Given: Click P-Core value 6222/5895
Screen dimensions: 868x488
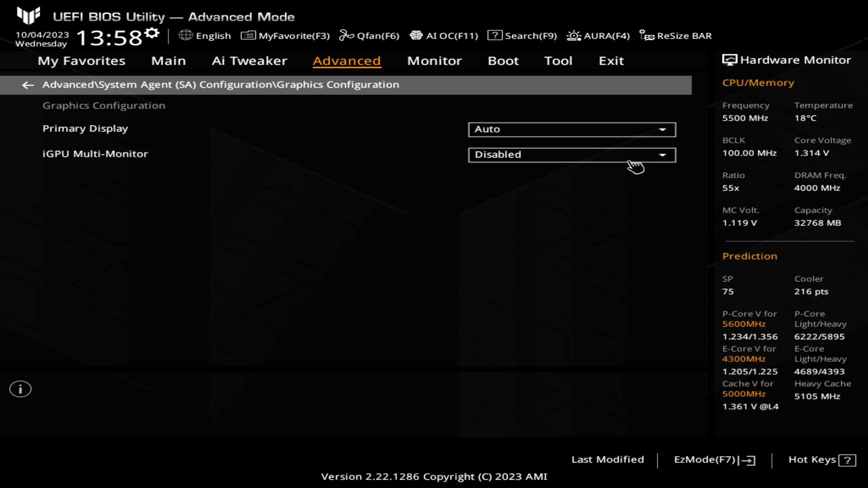Looking at the screenshot, I should tap(820, 337).
